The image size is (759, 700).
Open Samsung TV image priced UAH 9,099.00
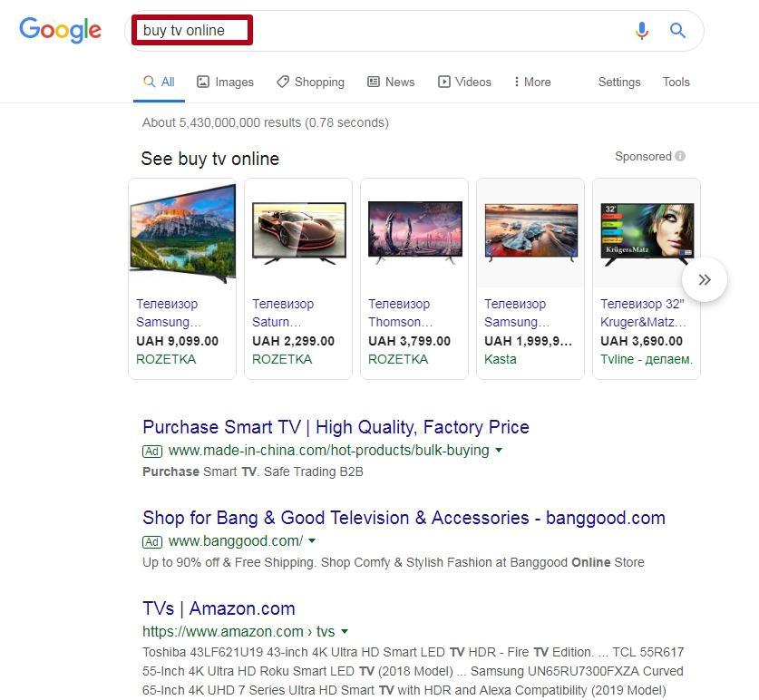coord(182,233)
